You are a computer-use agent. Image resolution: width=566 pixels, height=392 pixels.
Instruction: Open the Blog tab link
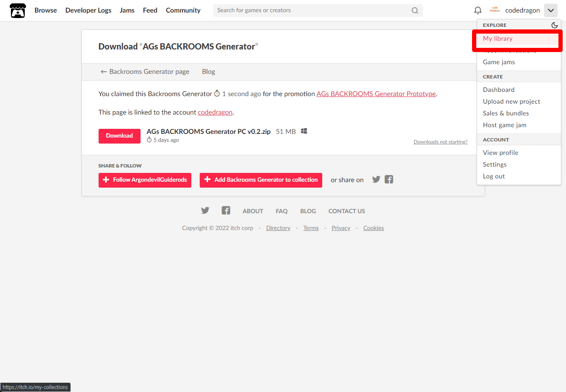coord(209,72)
